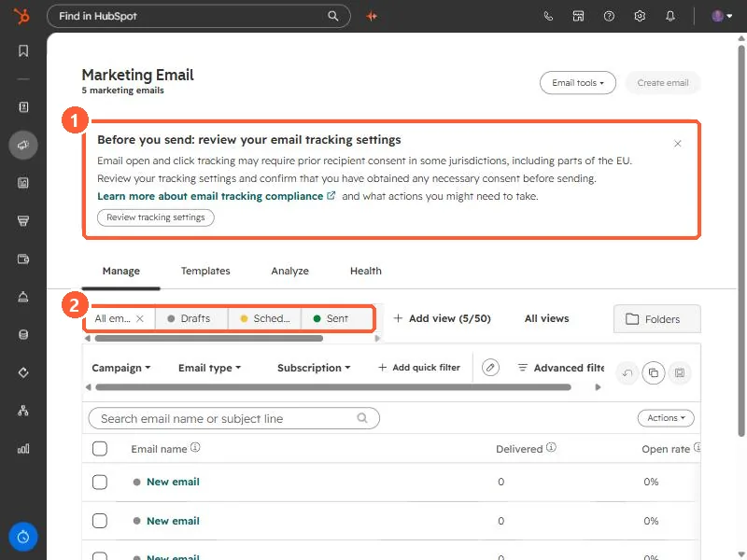Screen dimensions: 747x560
Task: Click the search icon in email name field
Action: pos(362,418)
